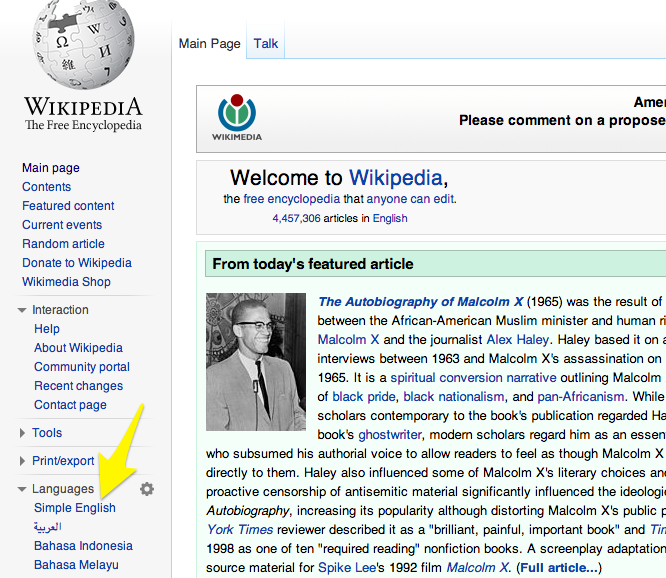Select the Arabic language link
The image size is (666, 578).
pos(48,527)
